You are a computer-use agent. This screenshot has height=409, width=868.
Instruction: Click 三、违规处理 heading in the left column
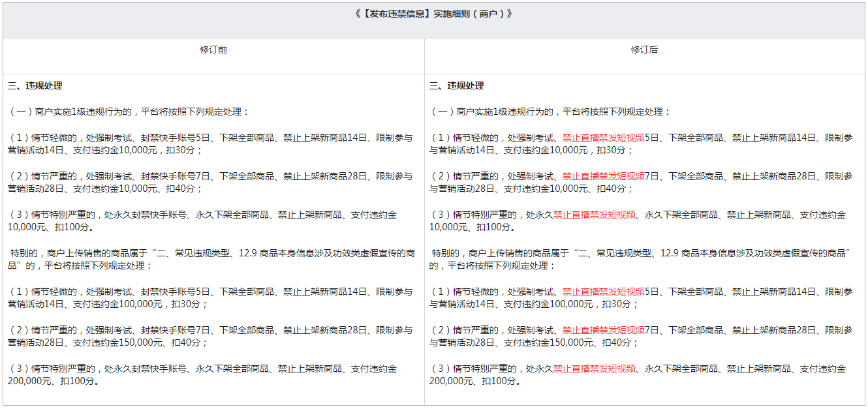point(35,86)
